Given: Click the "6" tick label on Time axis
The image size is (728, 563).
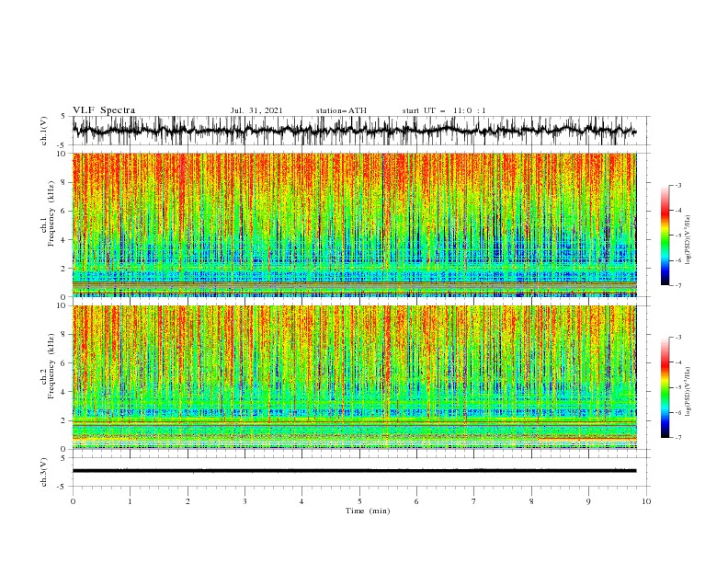Looking at the screenshot, I should click(x=416, y=501).
